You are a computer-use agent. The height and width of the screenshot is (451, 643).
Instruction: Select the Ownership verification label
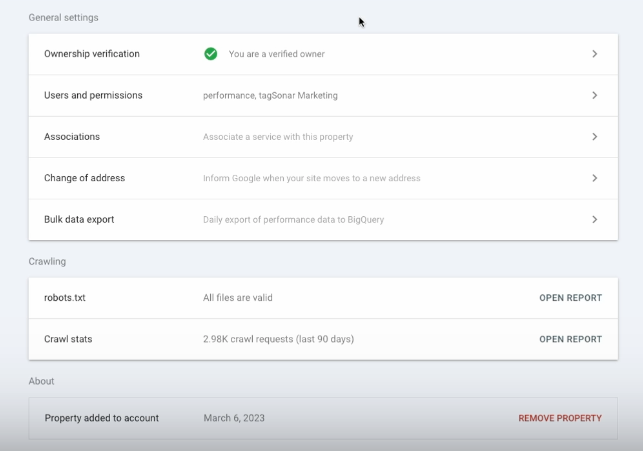tap(92, 54)
